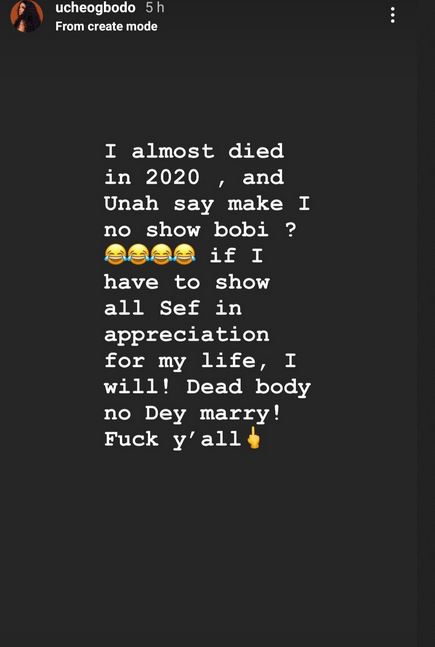Click the third laughing-crying emoji
The image size is (435, 647).
(x=161, y=254)
